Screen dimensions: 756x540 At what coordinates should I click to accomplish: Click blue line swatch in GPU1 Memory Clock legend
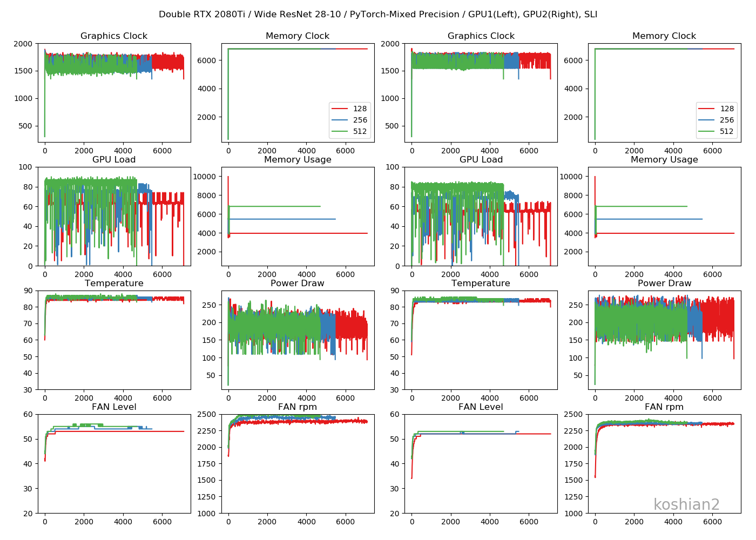tap(340, 120)
